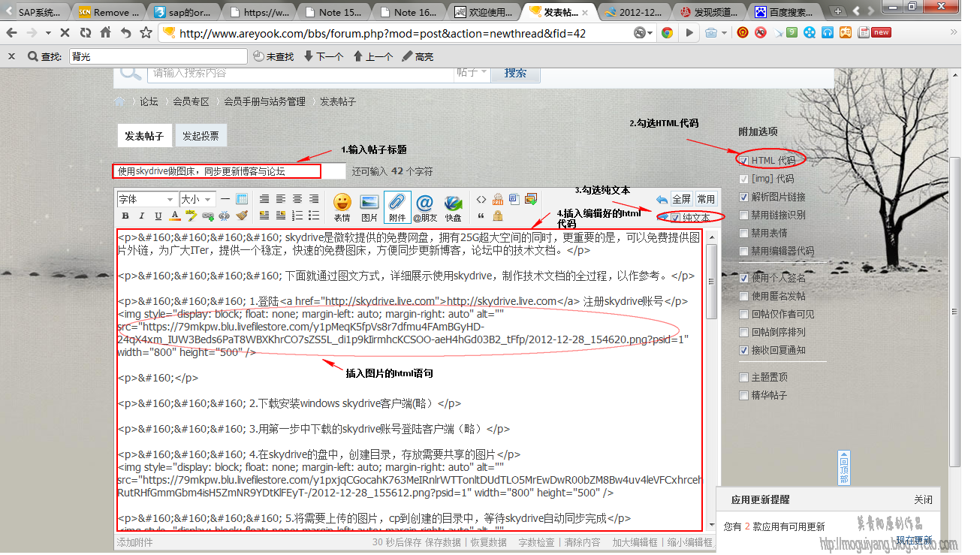Open the 'Note 15...' browser tab
The image size is (980, 555).
[335, 12]
